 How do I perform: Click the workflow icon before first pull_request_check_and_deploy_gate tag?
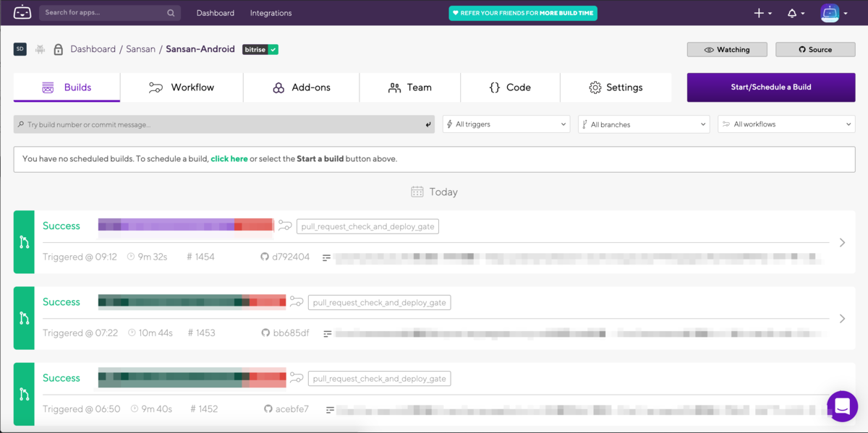(285, 226)
